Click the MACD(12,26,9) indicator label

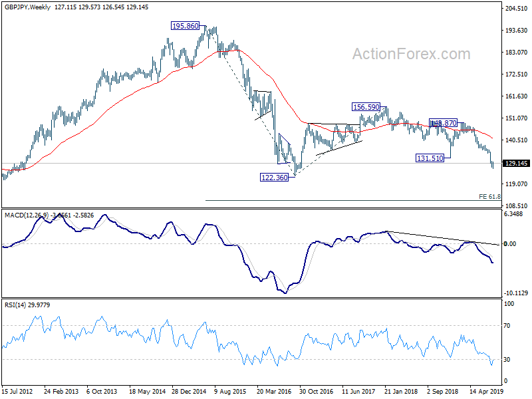point(27,215)
